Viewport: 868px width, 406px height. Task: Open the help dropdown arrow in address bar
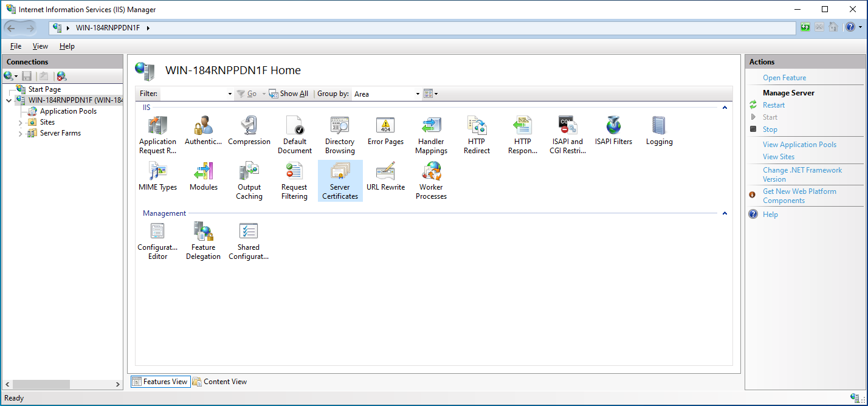[x=859, y=27]
